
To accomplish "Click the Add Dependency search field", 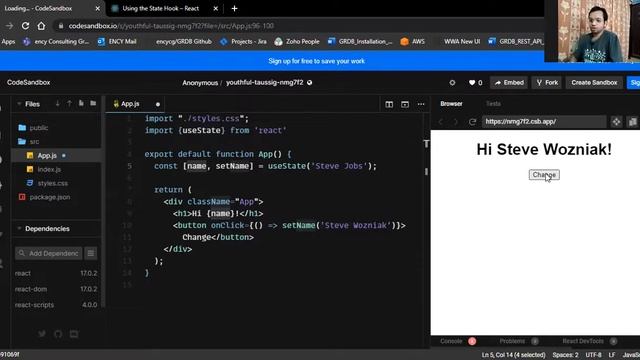I will (49, 253).
